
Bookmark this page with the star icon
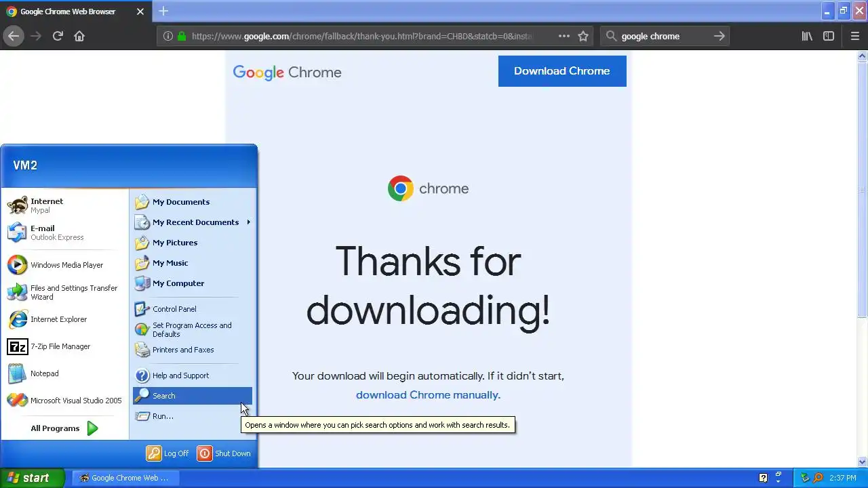pyautogui.click(x=583, y=36)
